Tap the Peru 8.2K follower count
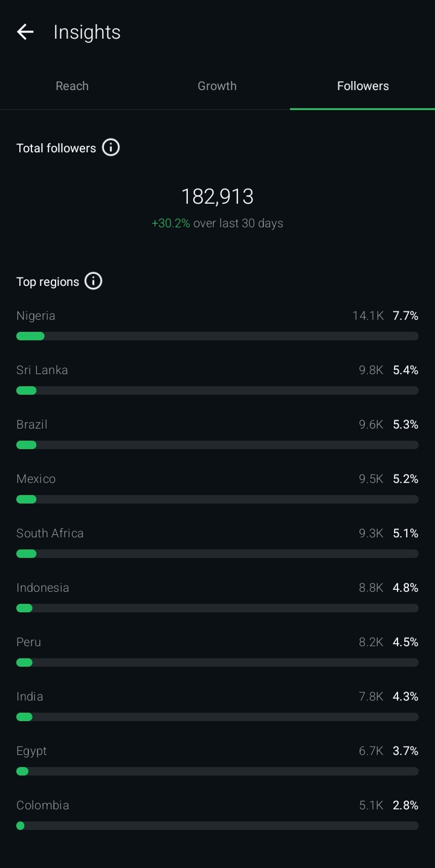Screen dimensions: 435x868 [x=371, y=642]
